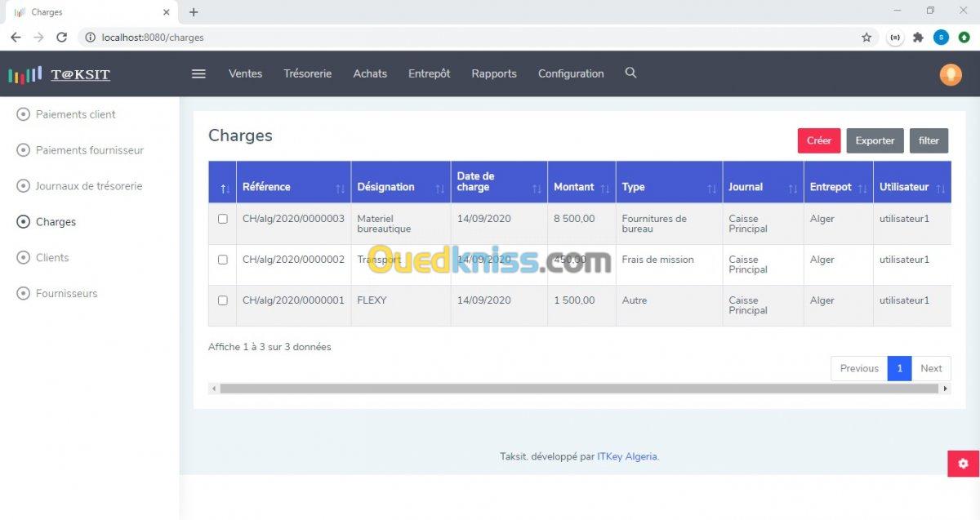The image size is (980, 520).
Task: Click the filter button
Action: pos(929,140)
